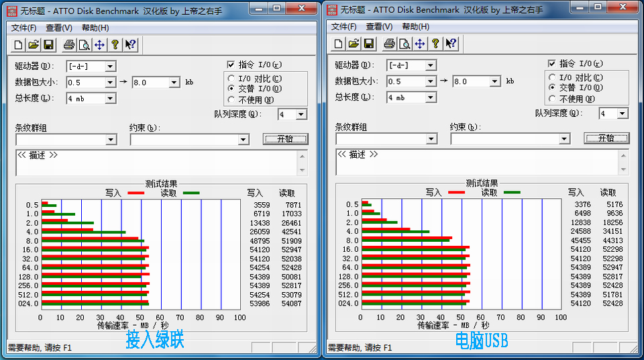The width and height of the screenshot is (644, 360).
Task: Click Print Preview icon in right window
Action: [405, 44]
